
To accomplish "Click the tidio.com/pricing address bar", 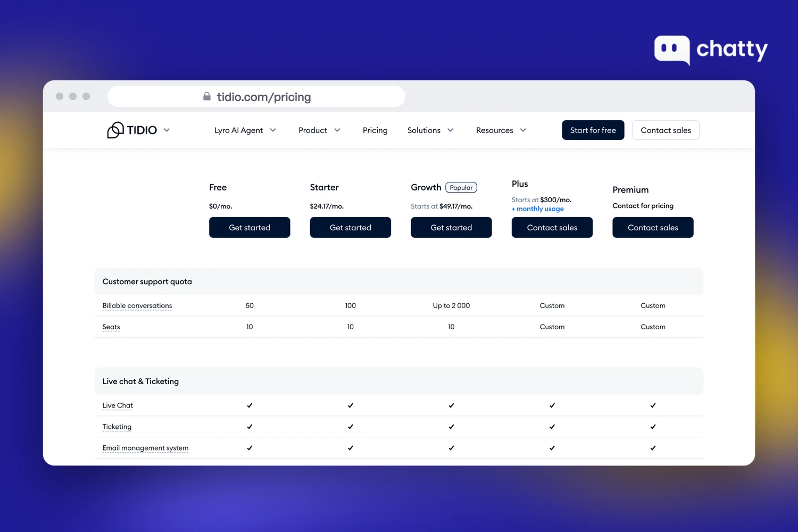I will [x=256, y=96].
